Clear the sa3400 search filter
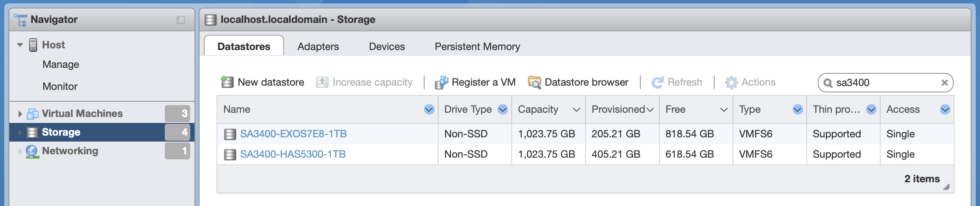 [944, 83]
